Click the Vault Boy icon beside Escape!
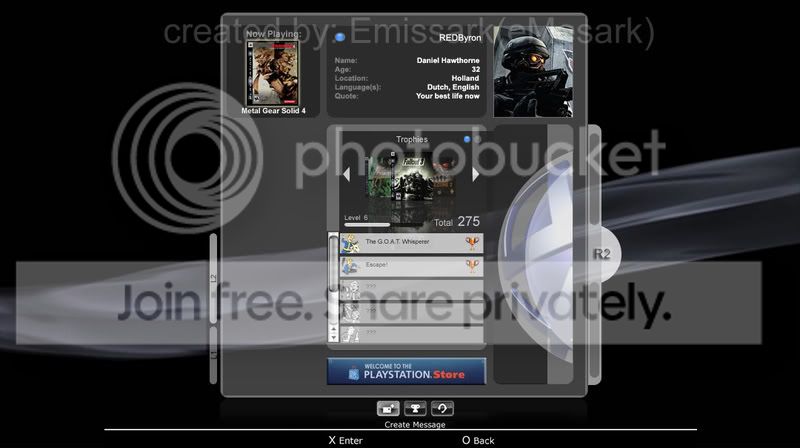This screenshot has width=800, height=448. 351,266
